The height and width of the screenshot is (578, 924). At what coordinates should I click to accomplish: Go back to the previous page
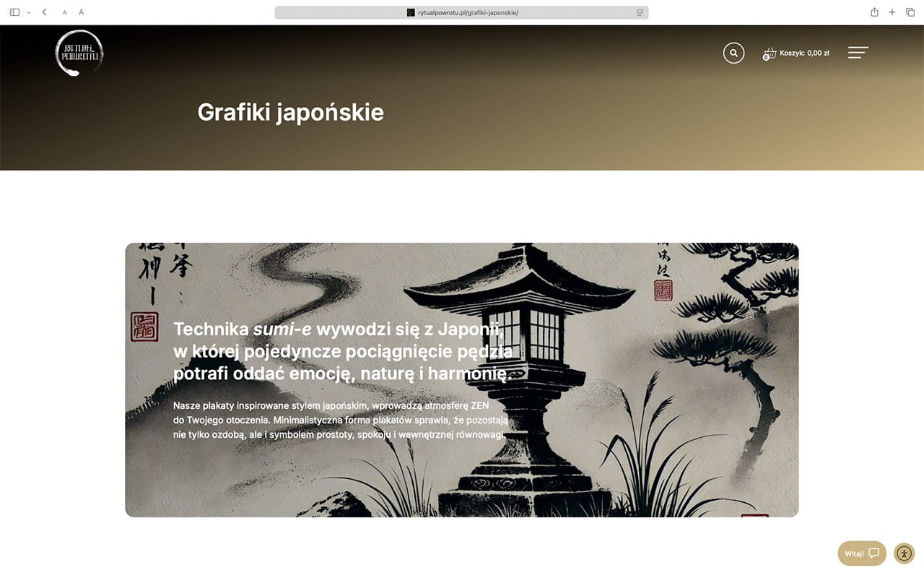point(44,12)
